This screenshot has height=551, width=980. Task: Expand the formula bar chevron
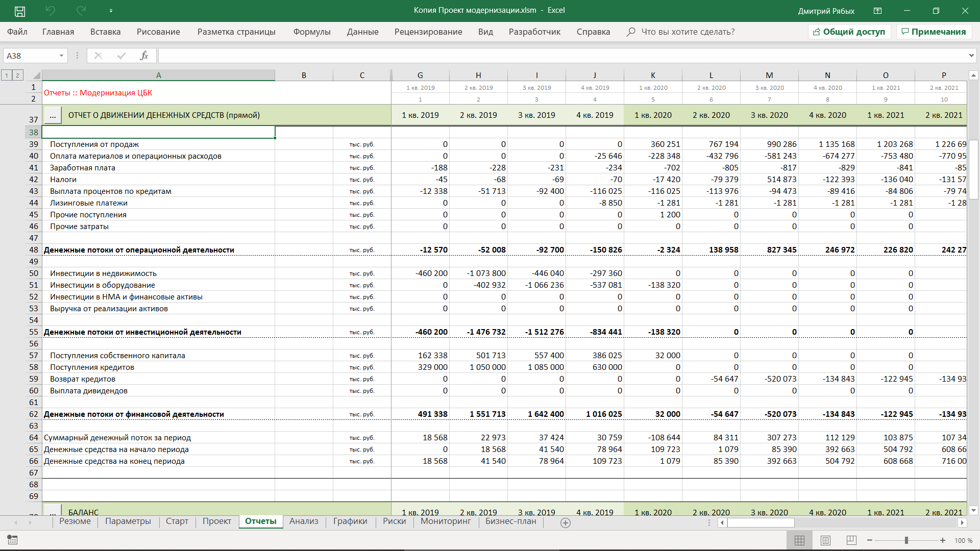(x=971, y=56)
